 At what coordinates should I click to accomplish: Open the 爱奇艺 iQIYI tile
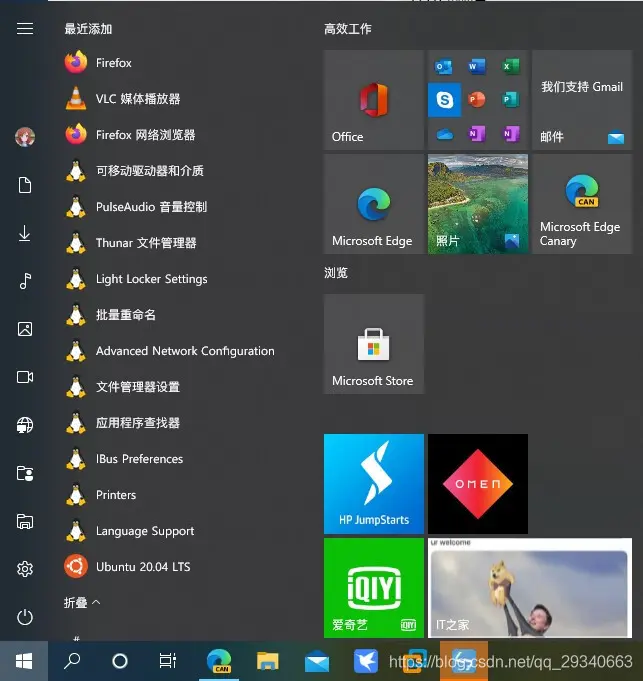coord(374,588)
